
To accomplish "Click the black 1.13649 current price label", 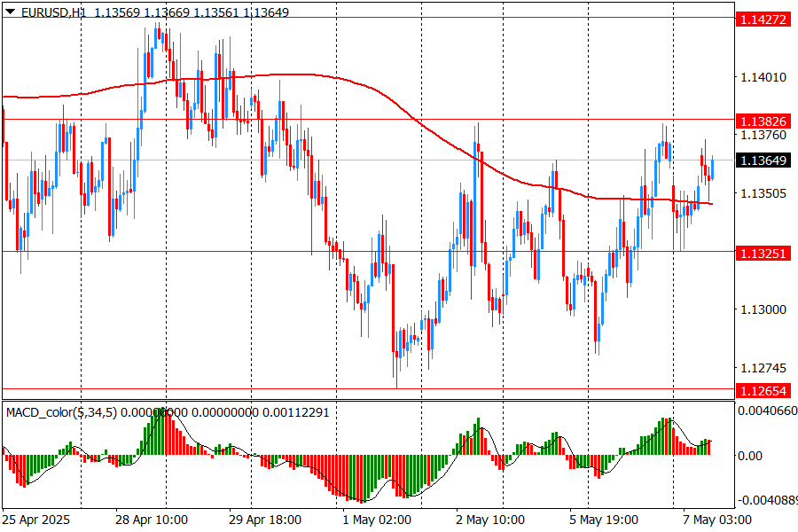I will click(763, 160).
